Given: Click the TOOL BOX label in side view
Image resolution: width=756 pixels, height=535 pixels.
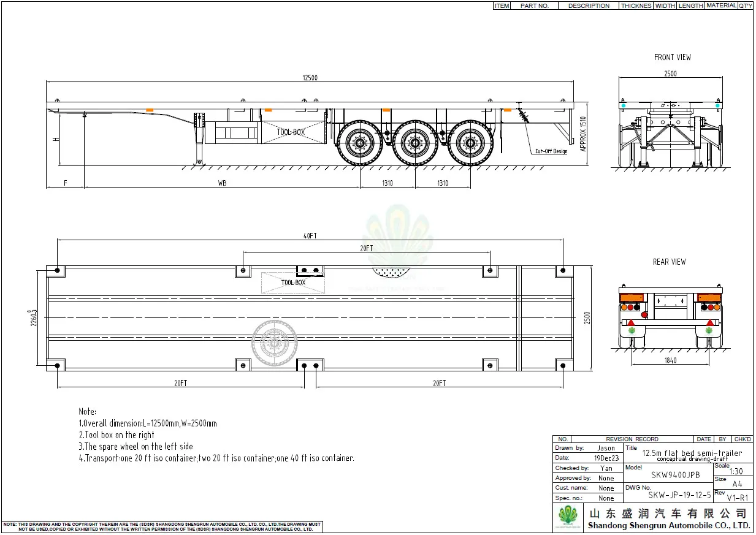Looking at the screenshot, I should [x=290, y=132].
